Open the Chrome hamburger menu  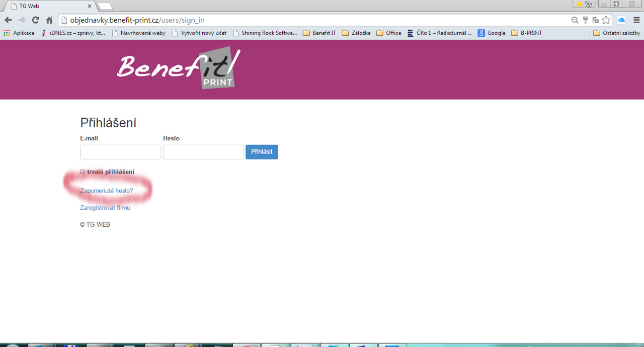coord(636,20)
